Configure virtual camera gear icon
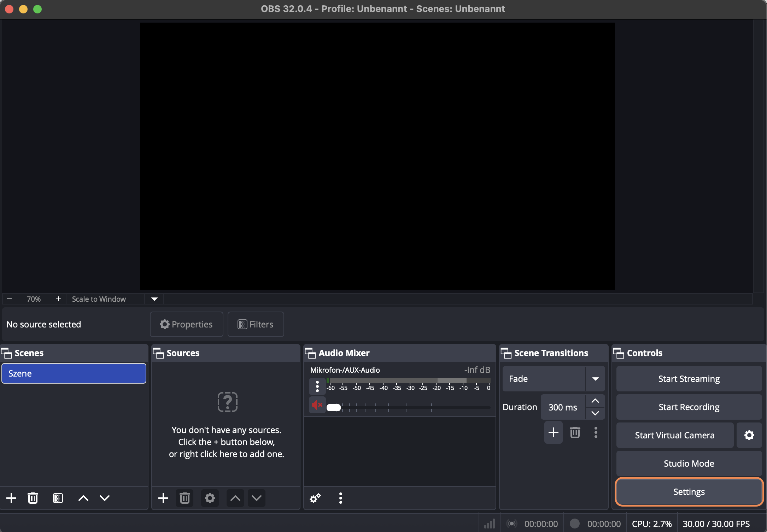The width and height of the screenshot is (767, 532). pos(749,435)
